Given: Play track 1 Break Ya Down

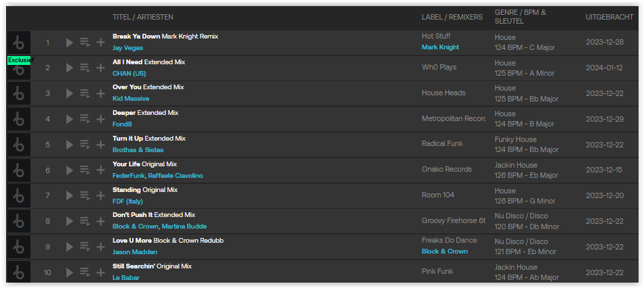Looking at the screenshot, I should [x=70, y=42].
